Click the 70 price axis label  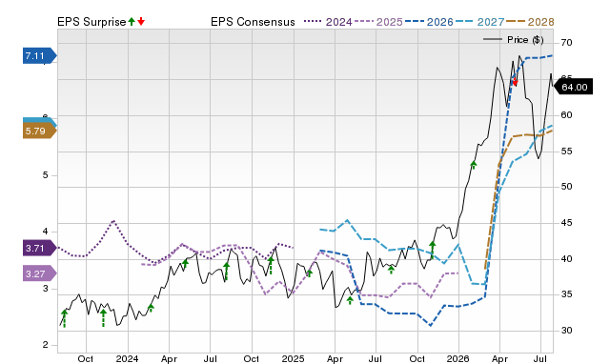pyautogui.click(x=566, y=42)
